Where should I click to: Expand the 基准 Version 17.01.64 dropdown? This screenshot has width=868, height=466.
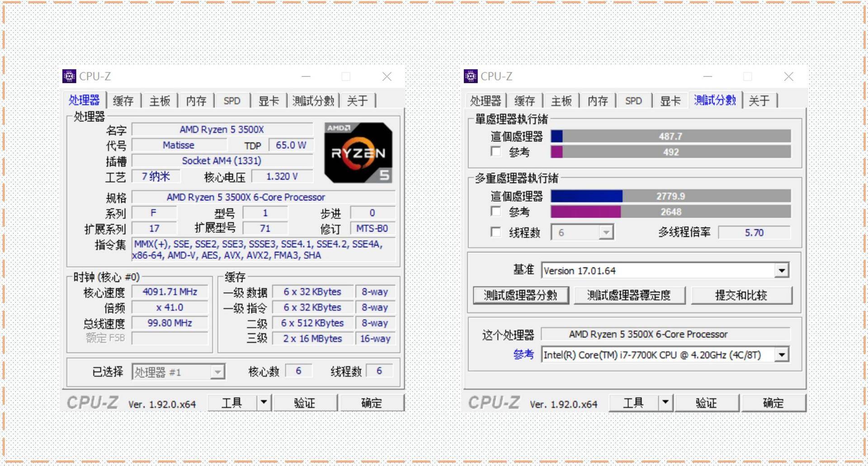point(782,270)
